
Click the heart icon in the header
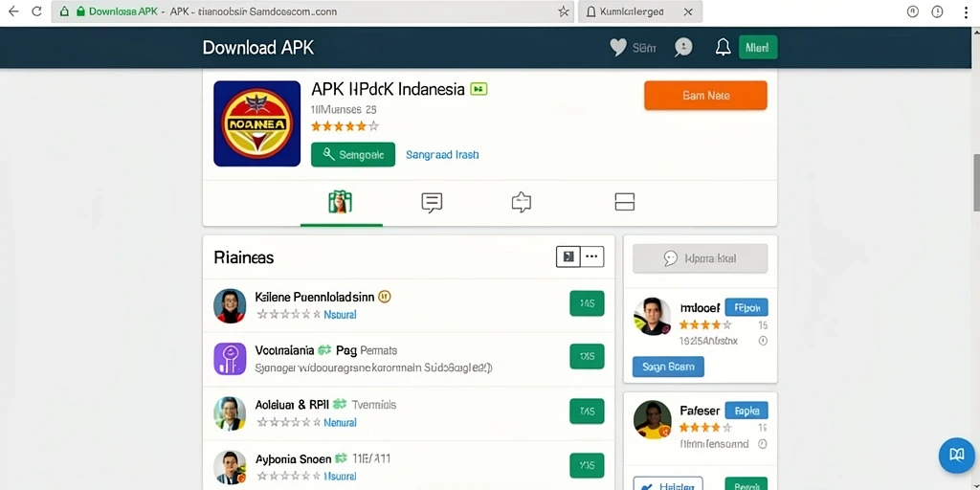[x=617, y=48]
